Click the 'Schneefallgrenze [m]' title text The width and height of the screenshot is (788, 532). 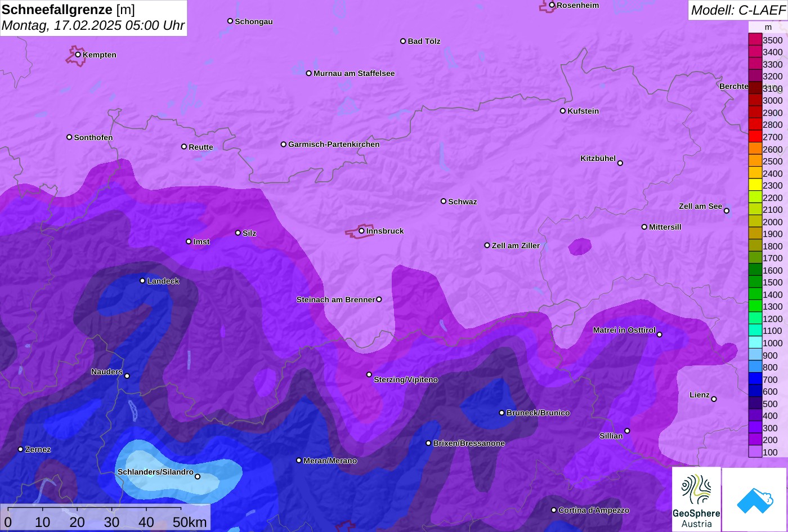(x=69, y=10)
